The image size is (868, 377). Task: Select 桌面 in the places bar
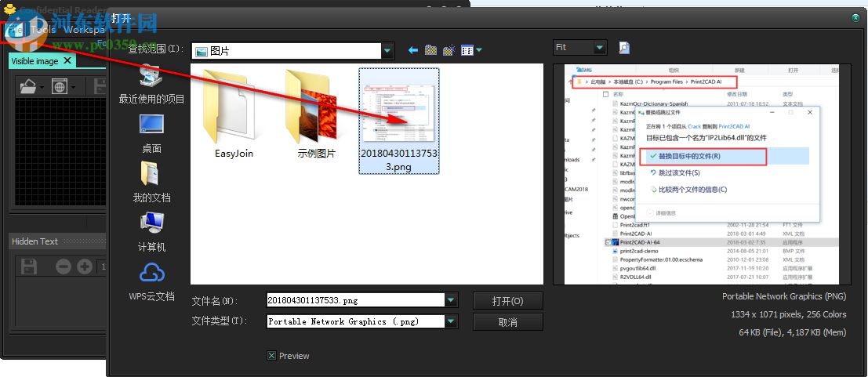click(151, 133)
